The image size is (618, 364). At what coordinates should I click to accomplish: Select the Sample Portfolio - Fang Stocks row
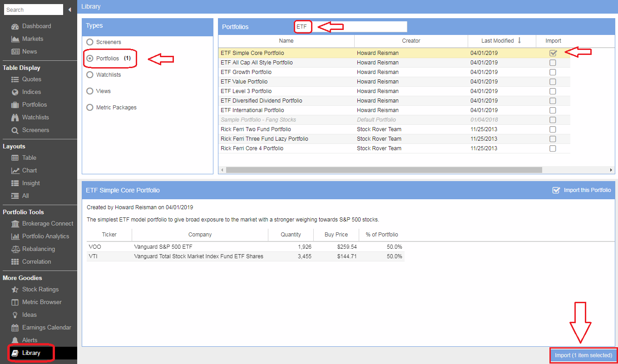point(394,120)
